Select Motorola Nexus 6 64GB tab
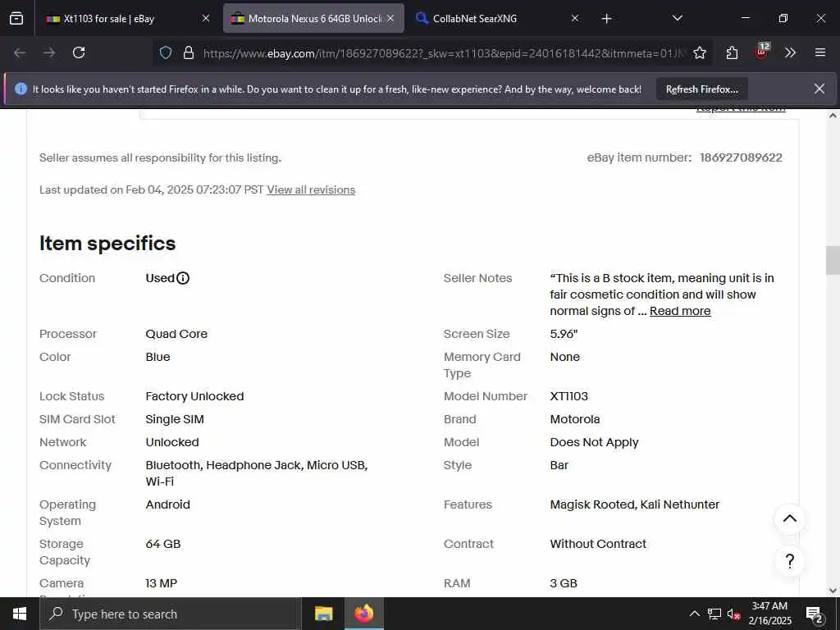Viewport: 840px width, 630px height. point(313,18)
